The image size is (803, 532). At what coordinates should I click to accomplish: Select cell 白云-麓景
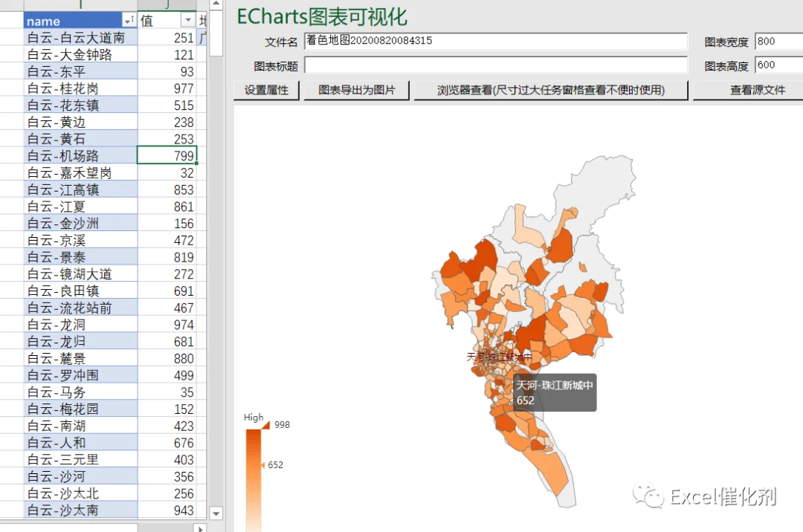[x=80, y=358]
